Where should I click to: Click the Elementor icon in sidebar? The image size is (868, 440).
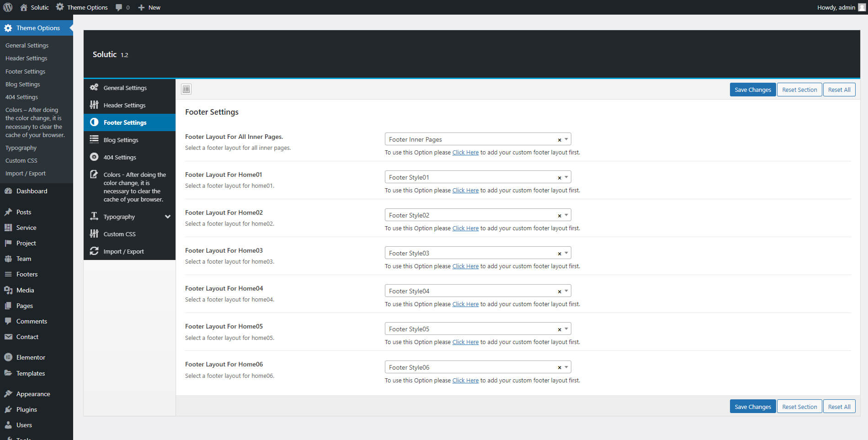pyautogui.click(x=8, y=357)
